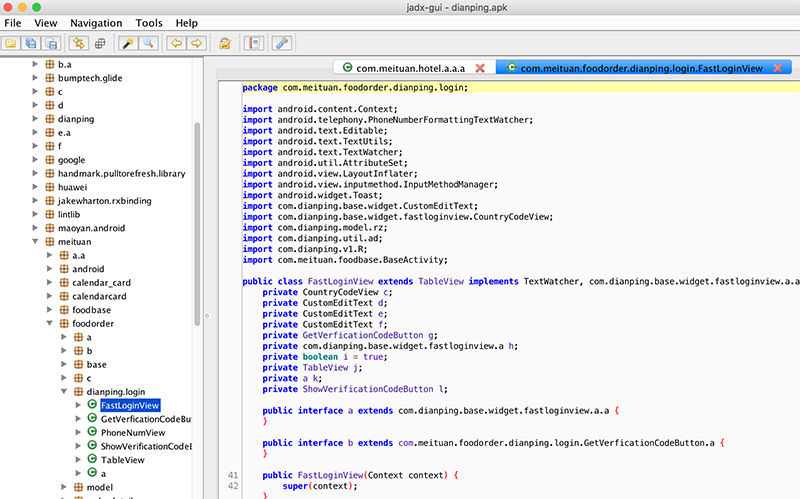Click the split pane divider handle
This screenshot has width=800, height=499.
[x=207, y=316]
